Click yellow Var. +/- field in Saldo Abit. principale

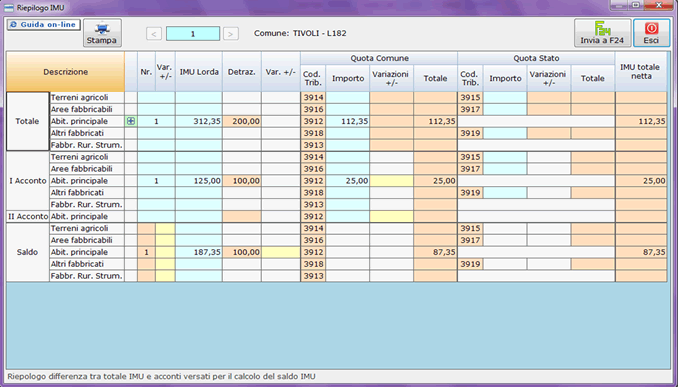pos(281,252)
